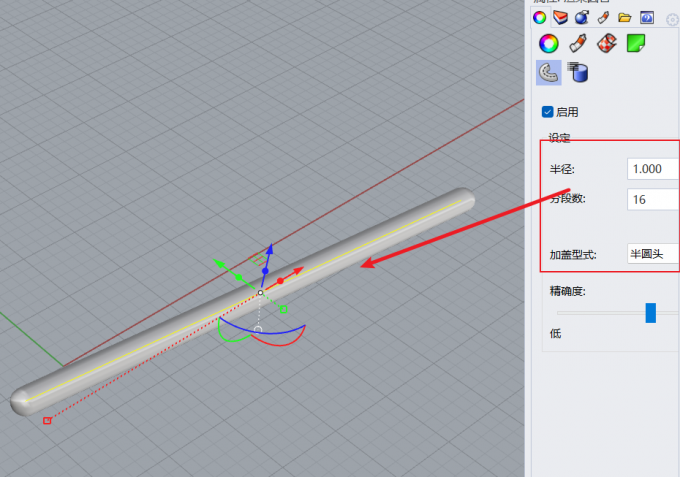Open the texture mapping checkered icon
This screenshot has height=477, width=680.
606,43
